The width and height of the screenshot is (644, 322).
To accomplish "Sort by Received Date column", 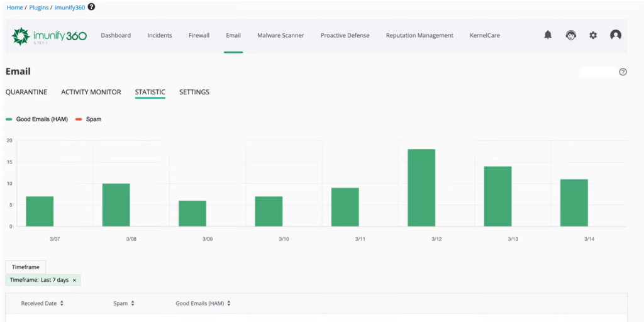I will click(42, 303).
